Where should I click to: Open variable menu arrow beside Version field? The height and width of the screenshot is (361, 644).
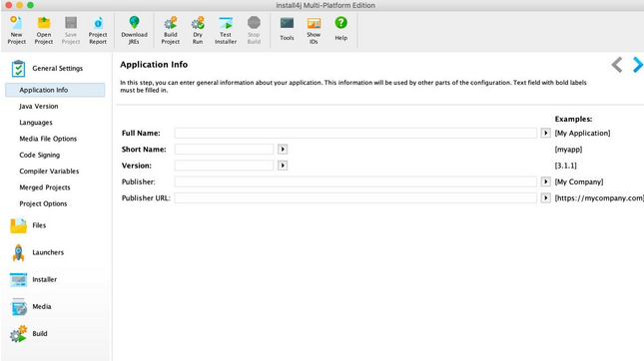[283, 166]
